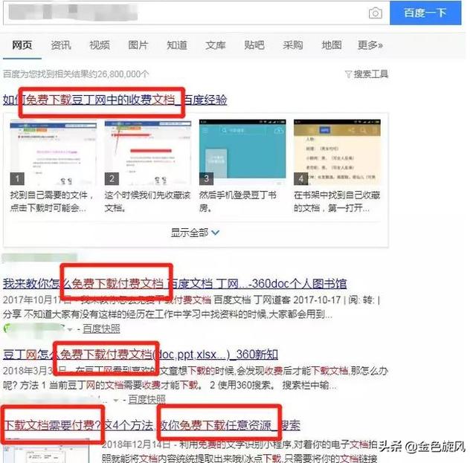The height and width of the screenshot is (463, 476).
Task: Open the 地图 tab
Action: (332, 45)
